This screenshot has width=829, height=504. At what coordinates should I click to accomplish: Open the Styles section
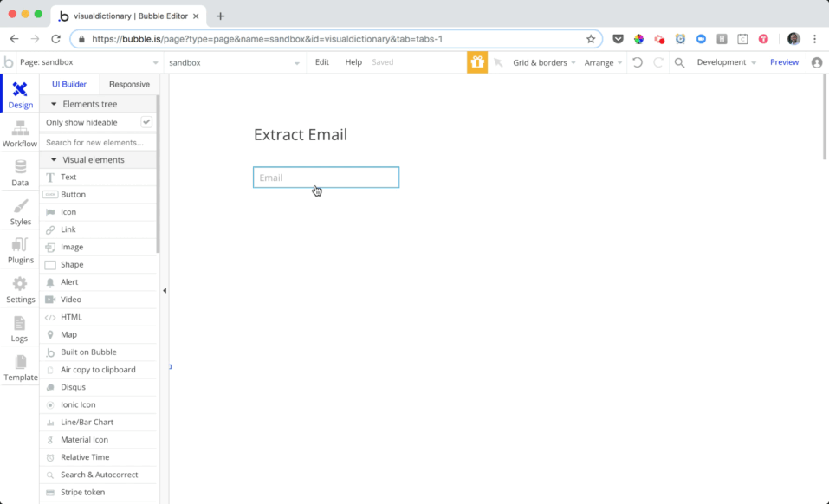click(20, 212)
